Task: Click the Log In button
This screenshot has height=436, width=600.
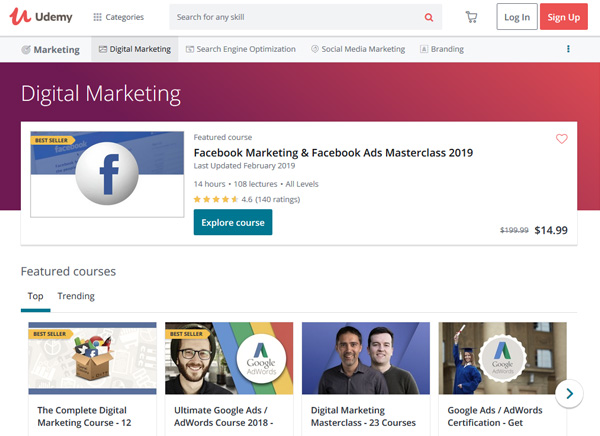Action: (517, 17)
